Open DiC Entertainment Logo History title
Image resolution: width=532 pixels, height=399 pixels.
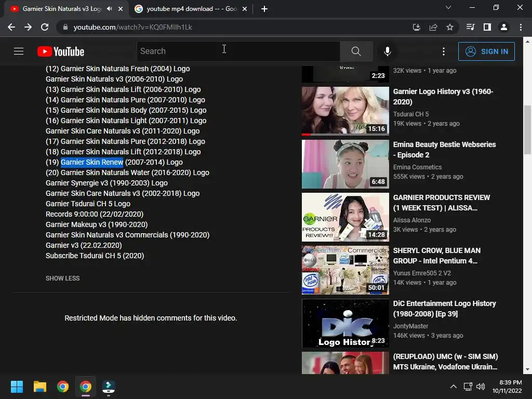click(444, 309)
